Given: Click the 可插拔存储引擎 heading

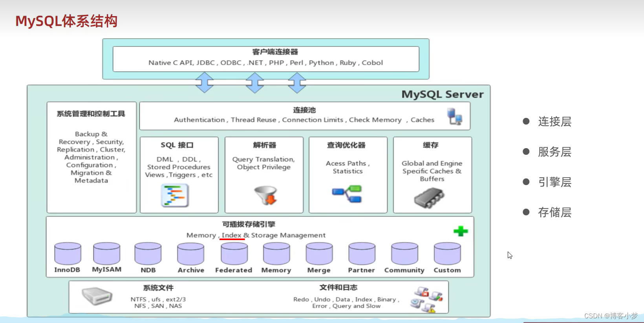Looking at the screenshot, I should click(x=249, y=224).
